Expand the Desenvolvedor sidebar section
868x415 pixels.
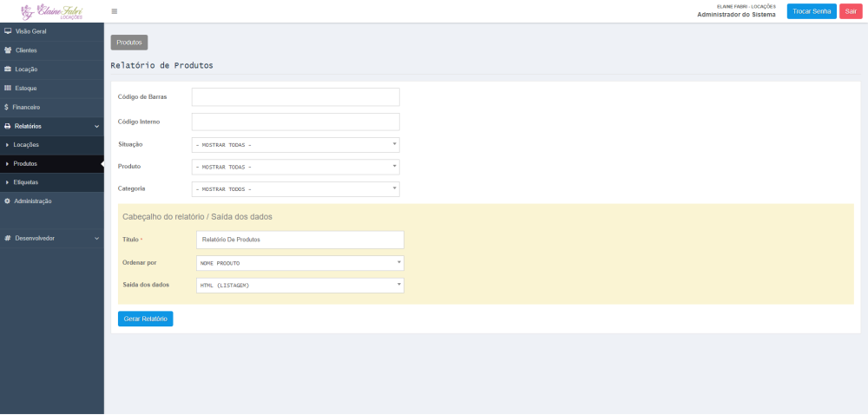tap(96, 238)
